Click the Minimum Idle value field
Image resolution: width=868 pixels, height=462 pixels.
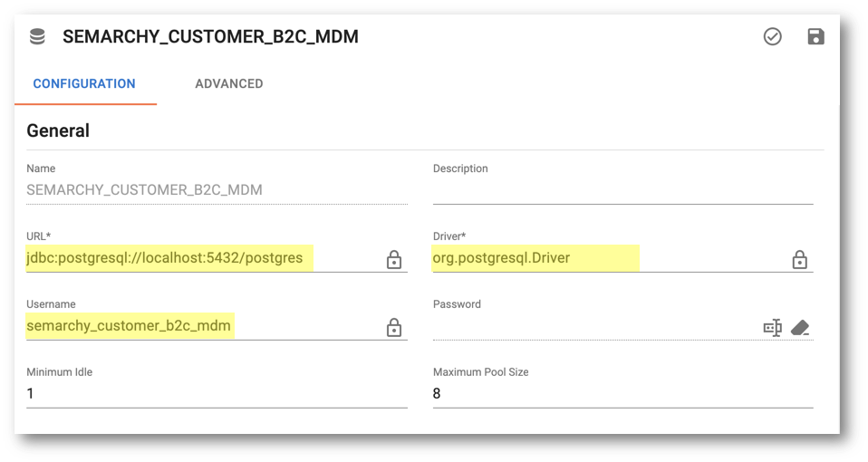click(217, 394)
